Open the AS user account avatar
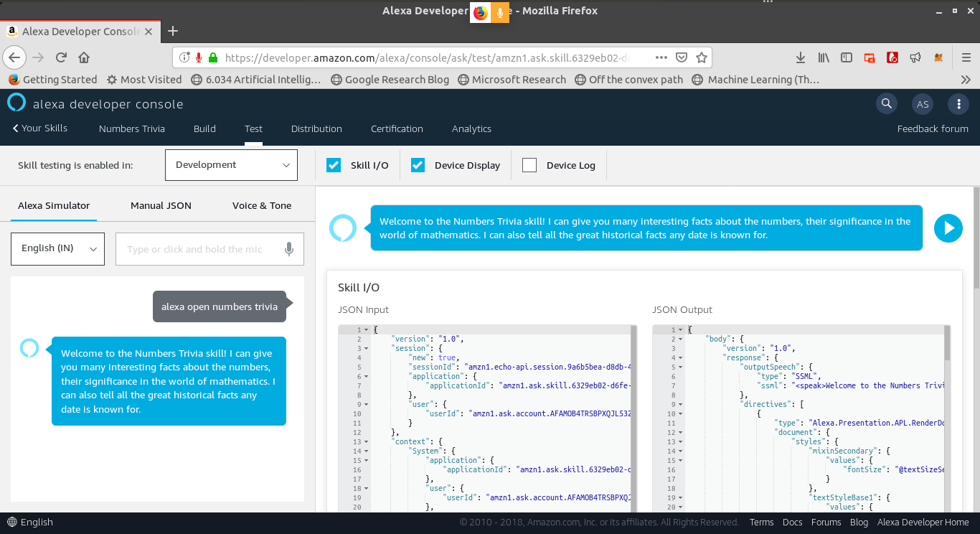 923,104
